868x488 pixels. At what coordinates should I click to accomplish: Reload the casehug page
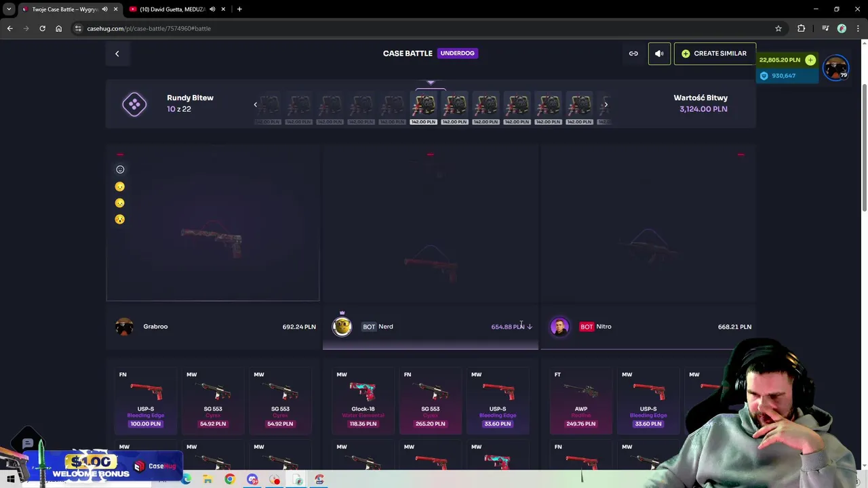pyautogui.click(x=42, y=28)
